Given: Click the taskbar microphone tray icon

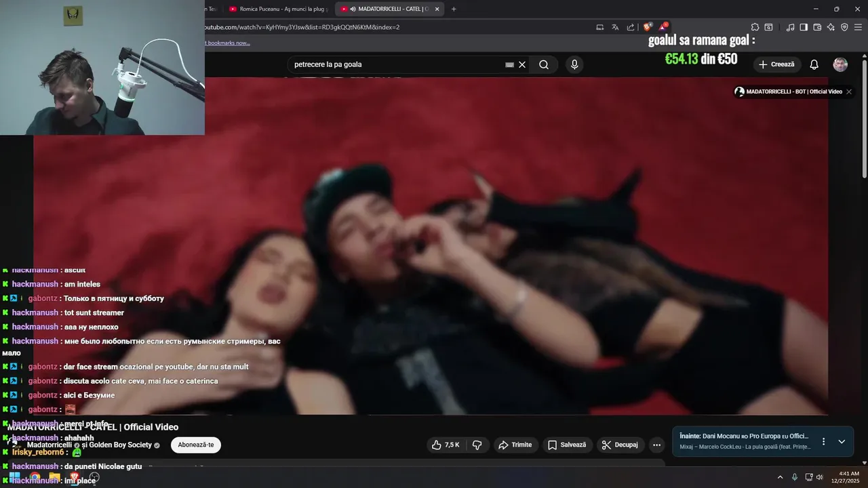Looking at the screenshot, I should pos(795,477).
